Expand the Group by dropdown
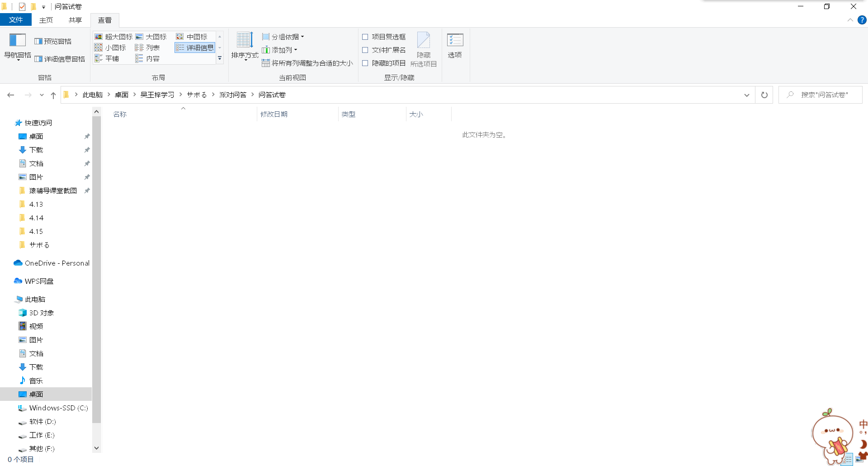Image resolution: width=868 pixels, height=466 pixels. click(283, 37)
